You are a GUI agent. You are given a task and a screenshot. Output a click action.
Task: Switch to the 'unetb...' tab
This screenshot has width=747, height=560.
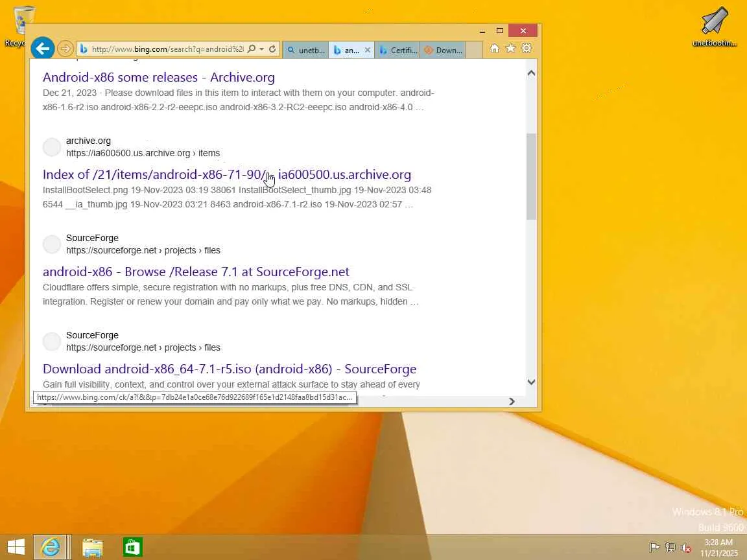(305, 50)
